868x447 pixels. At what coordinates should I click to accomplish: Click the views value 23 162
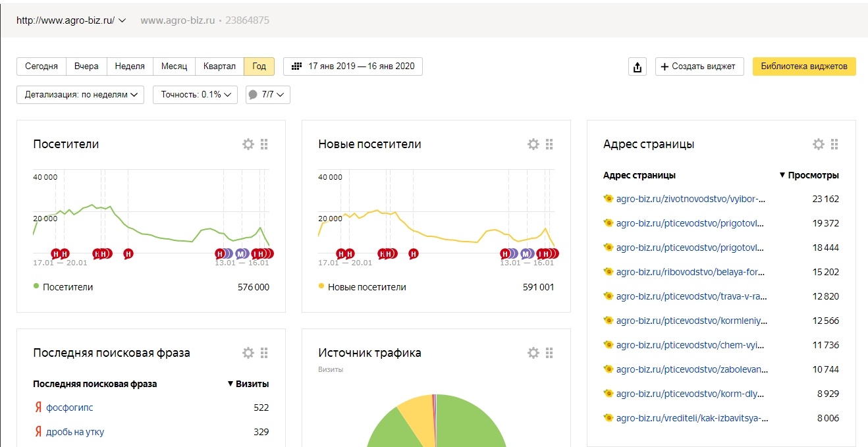(826, 199)
